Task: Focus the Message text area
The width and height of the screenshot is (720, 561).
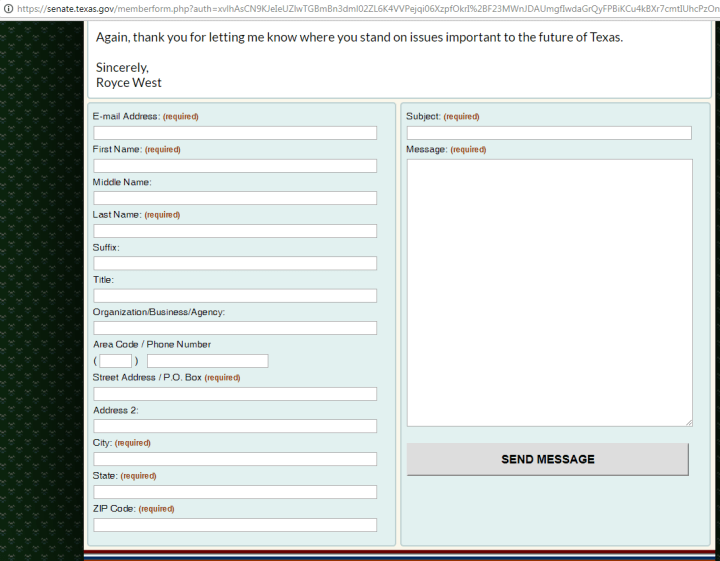Action: coord(550,293)
